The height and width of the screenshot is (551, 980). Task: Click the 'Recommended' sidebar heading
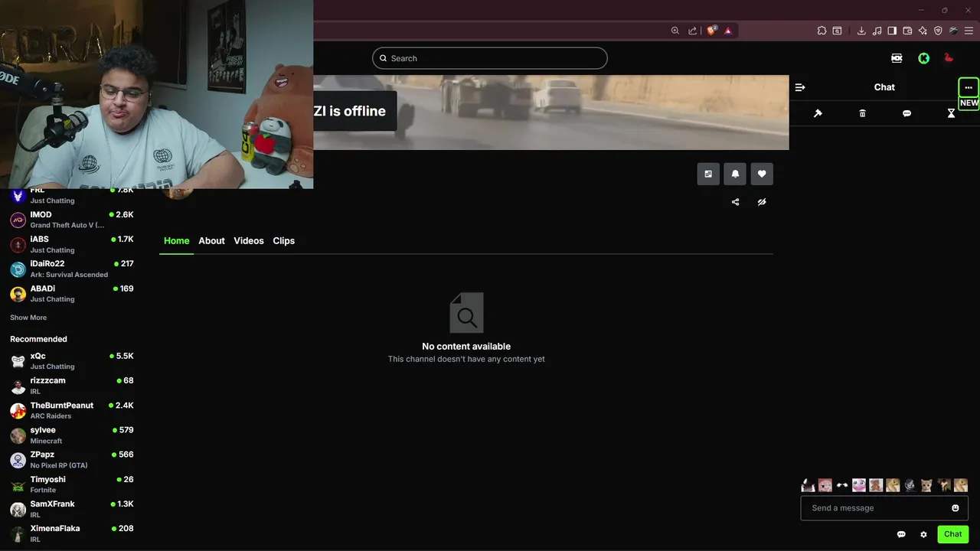click(38, 339)
